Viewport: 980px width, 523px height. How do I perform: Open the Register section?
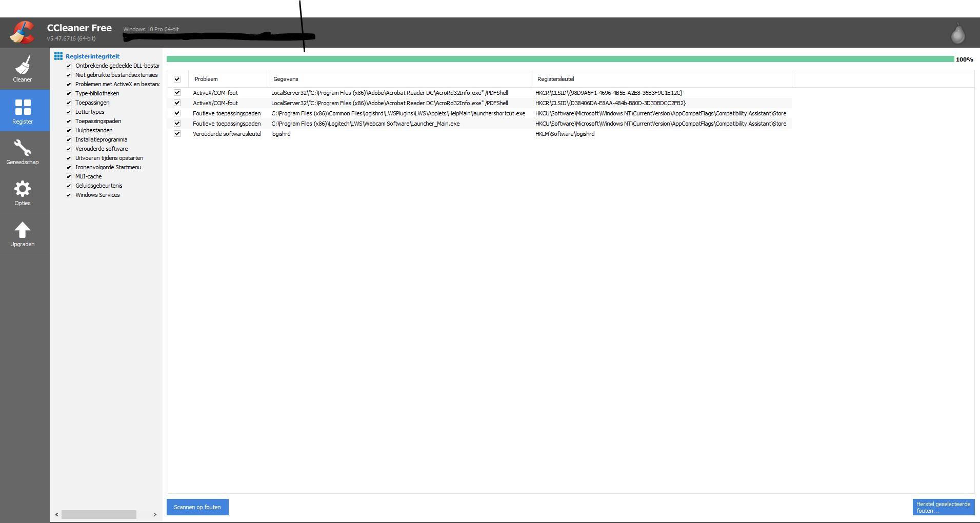pyautogui.click(x=23, y=111)
